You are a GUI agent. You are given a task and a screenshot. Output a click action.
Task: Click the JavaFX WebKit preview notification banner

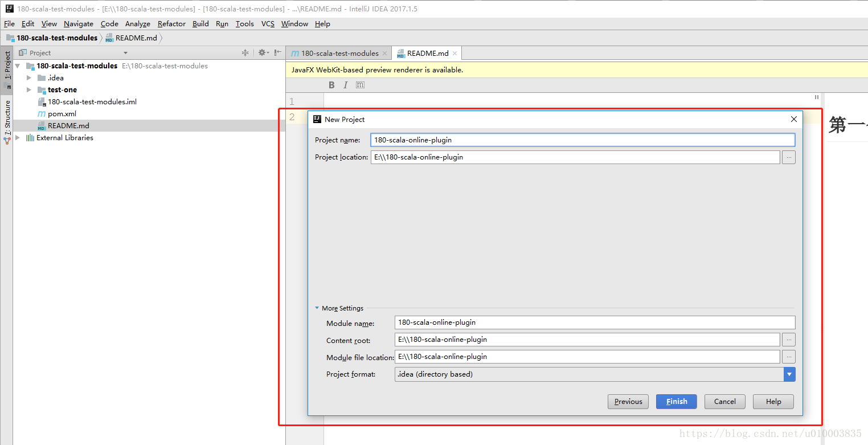pyautogui.click(x=576, y=70)
